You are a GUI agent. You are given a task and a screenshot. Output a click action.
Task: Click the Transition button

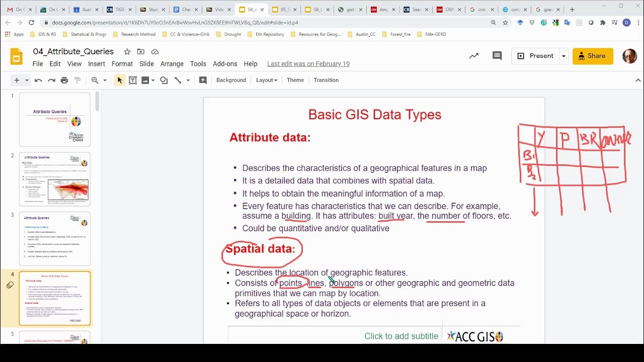(326, 80)
